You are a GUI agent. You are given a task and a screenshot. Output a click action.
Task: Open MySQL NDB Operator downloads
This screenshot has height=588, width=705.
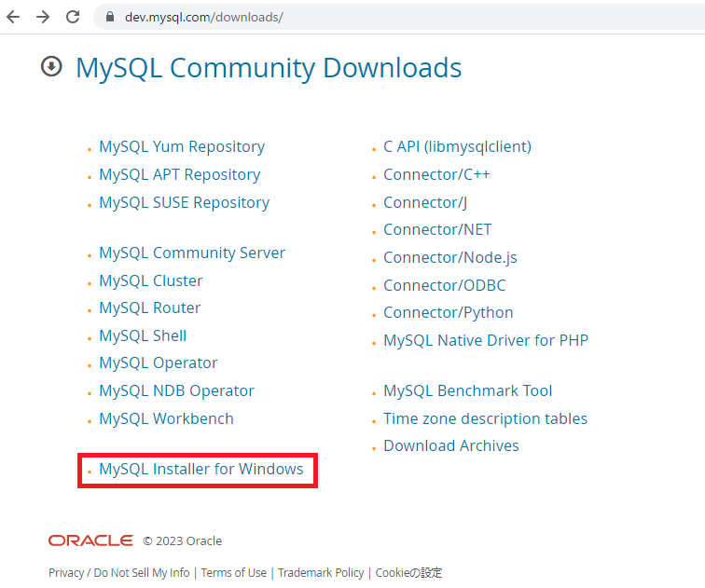(176, 390)
